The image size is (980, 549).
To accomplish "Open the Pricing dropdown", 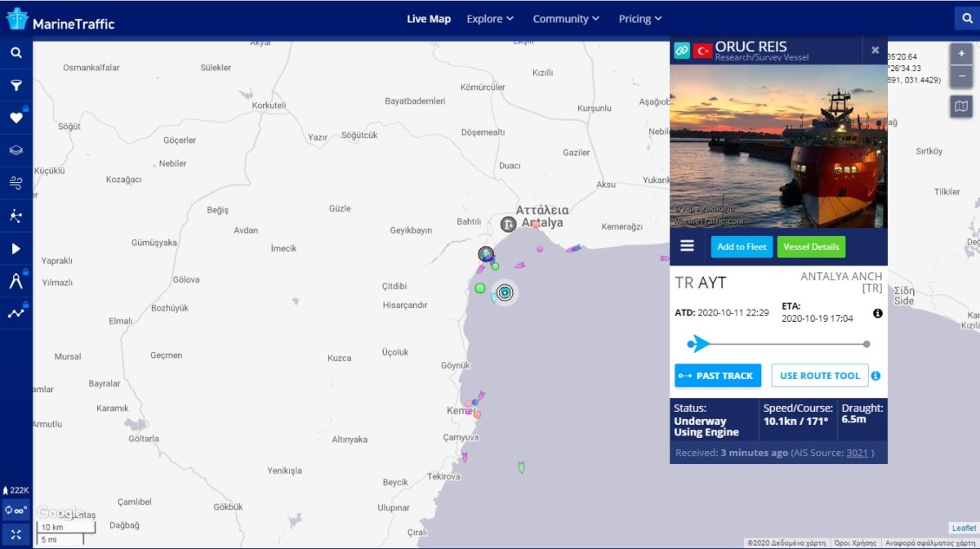I will point(639,19).
